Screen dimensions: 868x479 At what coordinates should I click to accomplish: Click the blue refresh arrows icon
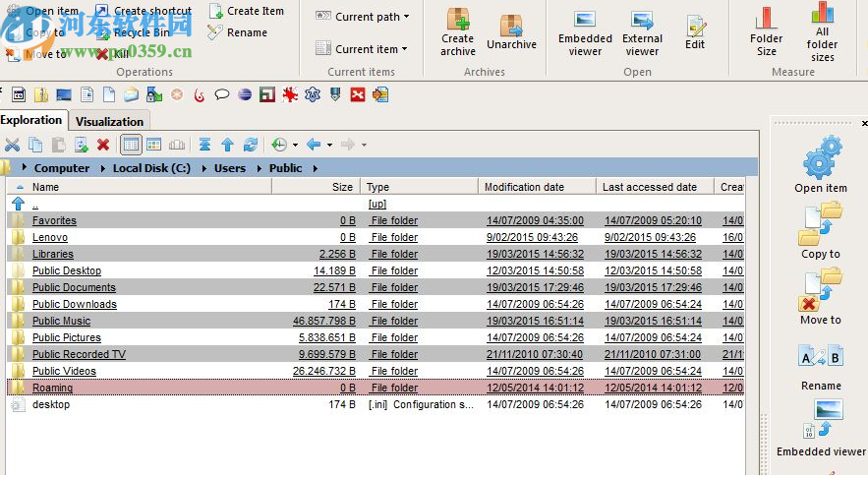251,146
